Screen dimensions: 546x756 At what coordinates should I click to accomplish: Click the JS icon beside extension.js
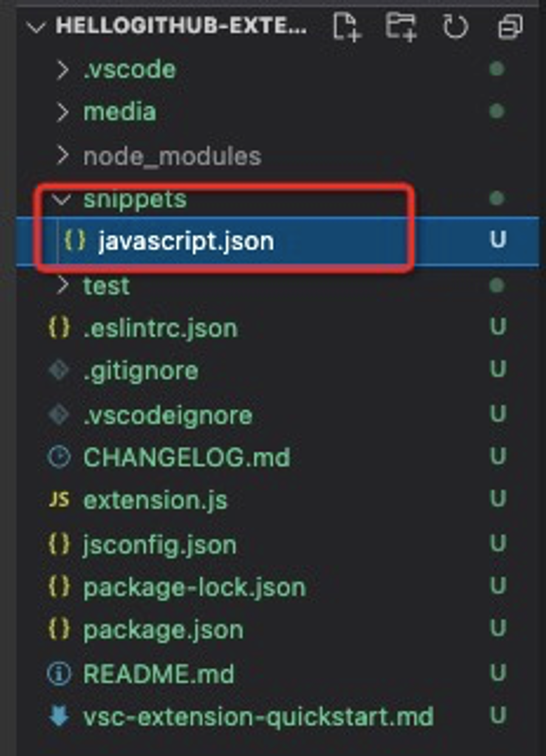coord(59,500)
